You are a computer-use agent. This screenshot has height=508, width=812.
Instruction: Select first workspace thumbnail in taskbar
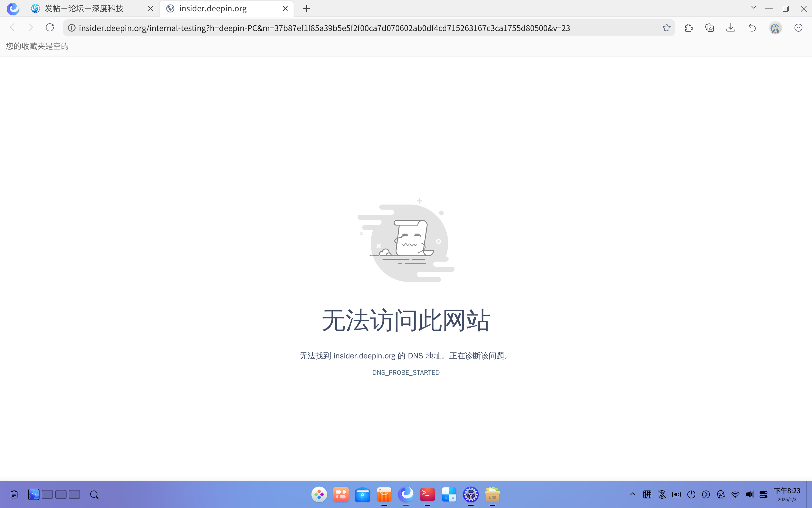(34, 494)
